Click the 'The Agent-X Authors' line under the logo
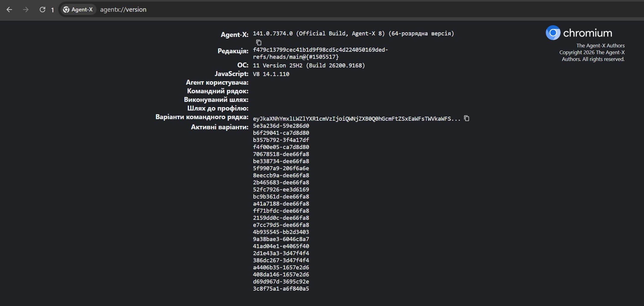Screen dimensions: 644x306 click(x=601, y=46)
